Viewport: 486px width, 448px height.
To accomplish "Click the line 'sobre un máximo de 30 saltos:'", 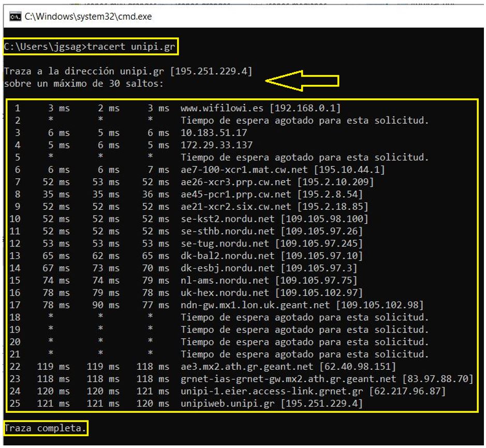I will coord(84,84).
